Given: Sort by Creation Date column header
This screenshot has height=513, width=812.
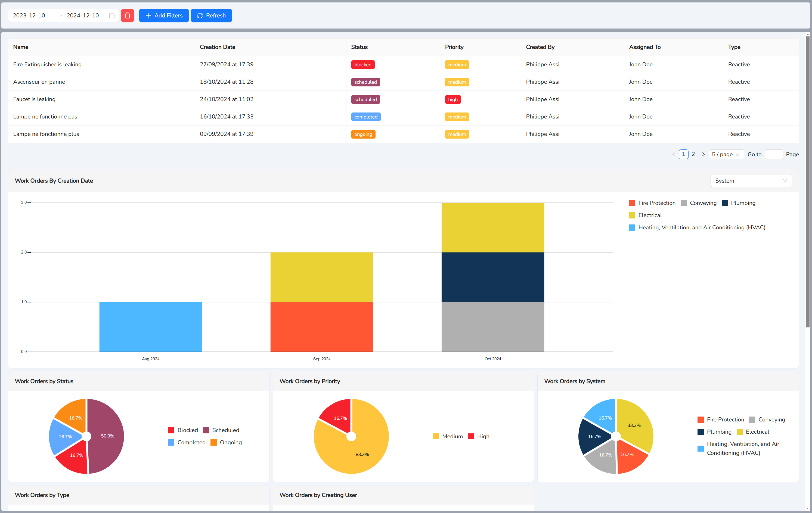Looking at the screenshot, I should pos(271,47).
